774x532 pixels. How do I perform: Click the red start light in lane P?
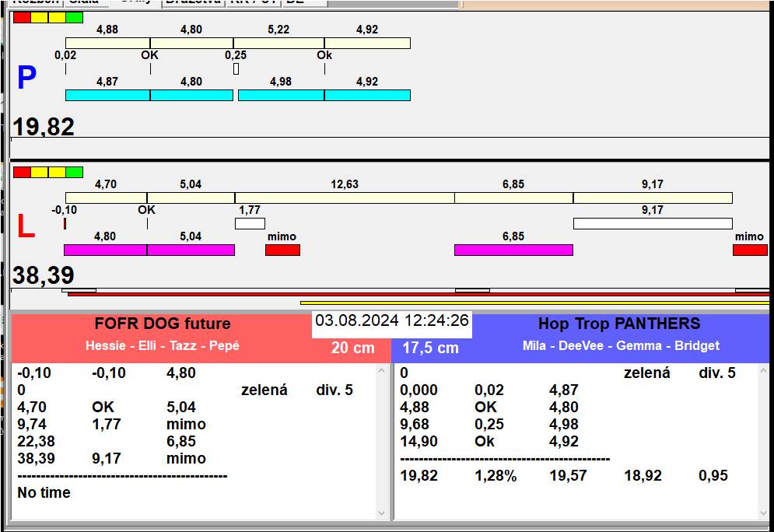pos(22,17)
